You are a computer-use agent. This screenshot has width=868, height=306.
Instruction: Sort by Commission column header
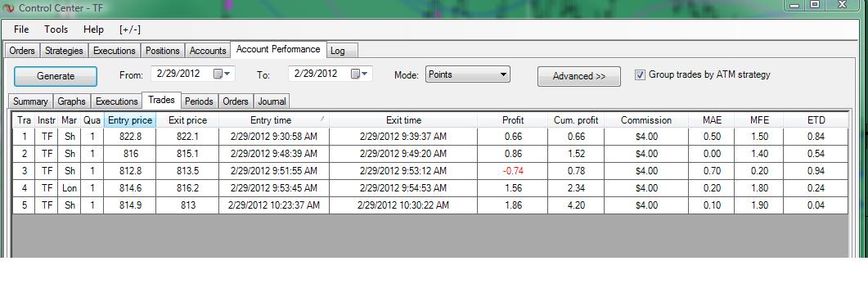point(646,120)
